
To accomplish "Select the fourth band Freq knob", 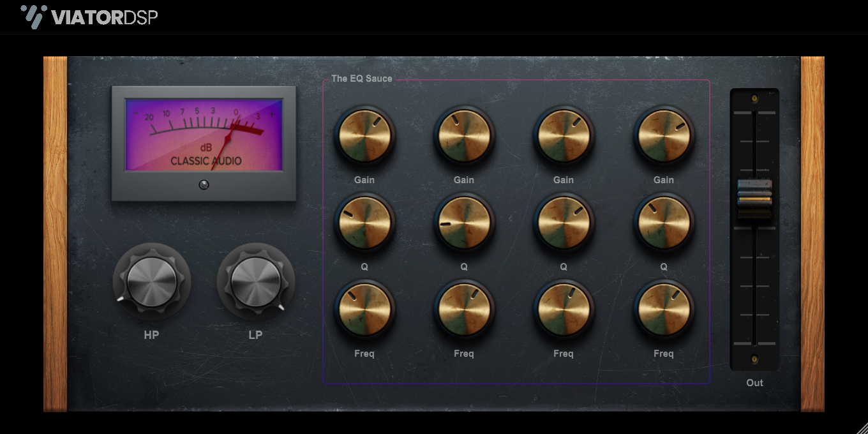I will [664, 310].
